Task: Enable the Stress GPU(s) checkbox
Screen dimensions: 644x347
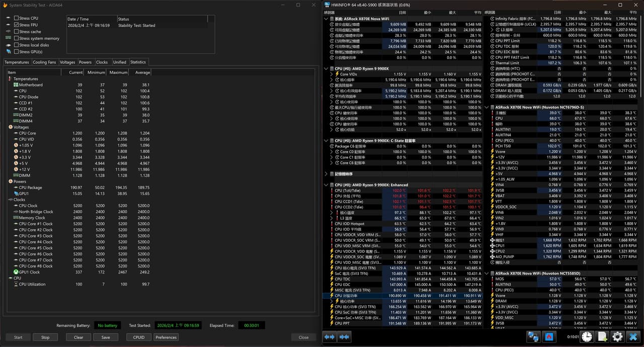Action: (16, 51)
